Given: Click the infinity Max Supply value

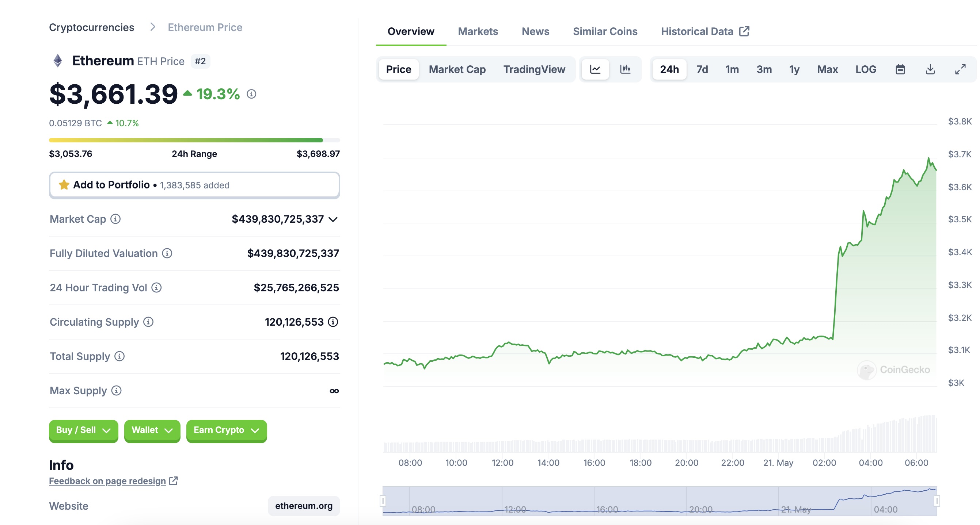Looking at the screenshot, I should pyautogui.click(x=334, y=391).
